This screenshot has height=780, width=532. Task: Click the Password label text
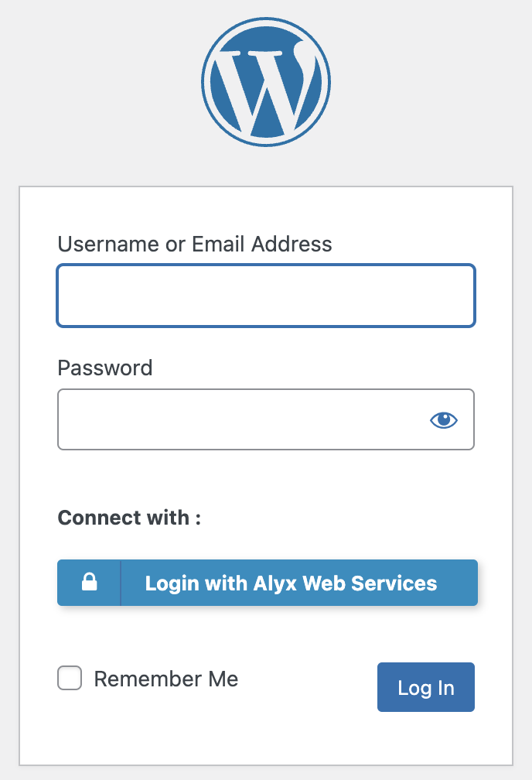tap(105, 368)
